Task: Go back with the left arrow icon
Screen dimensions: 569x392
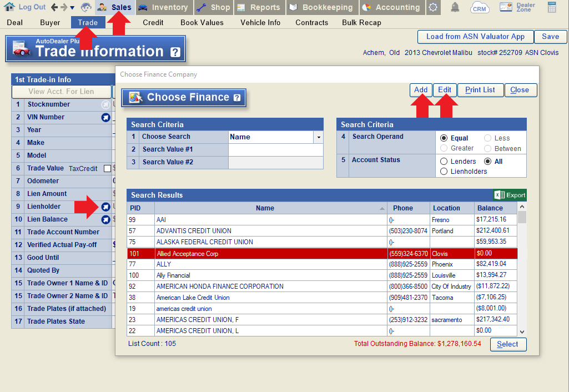Action: [x=54, y=7]
